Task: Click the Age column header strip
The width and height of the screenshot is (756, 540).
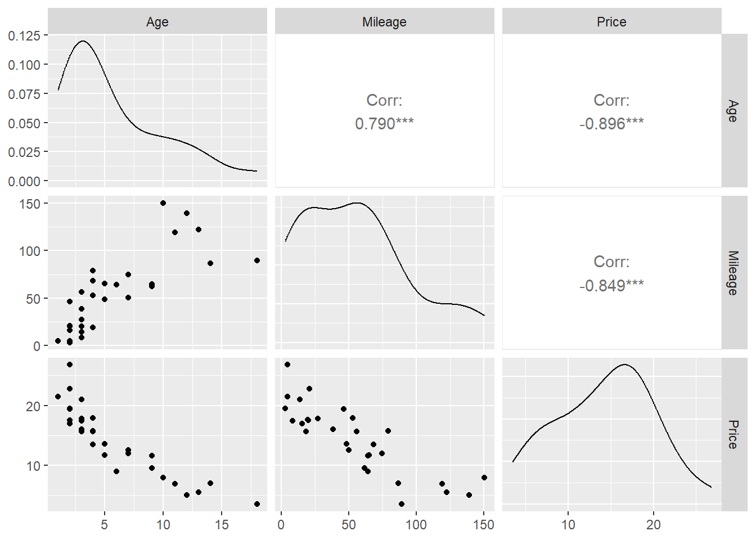Action: (x=157, y=22)
